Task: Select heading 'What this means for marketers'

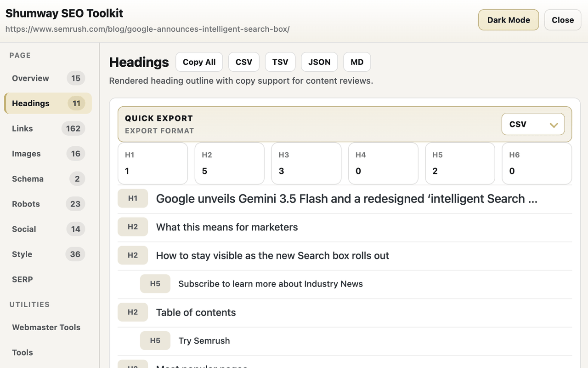Action: 345,227
